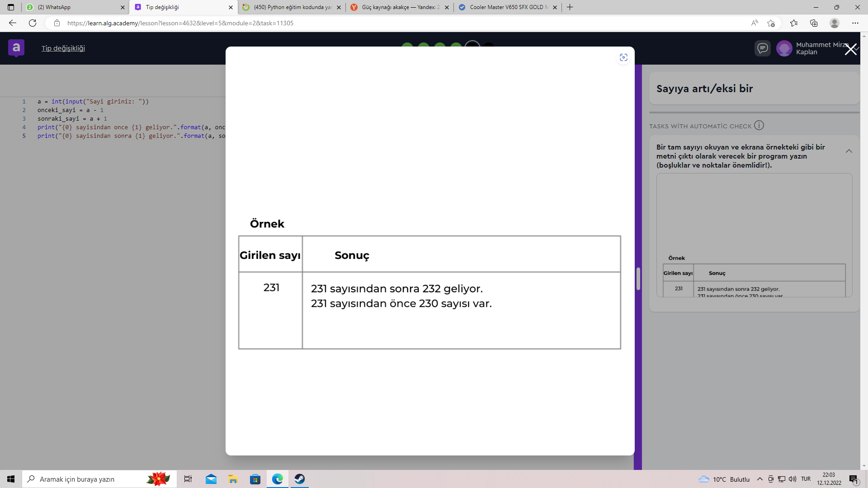Click the example table thumbnail in task panel

click(x=754, y=280)
